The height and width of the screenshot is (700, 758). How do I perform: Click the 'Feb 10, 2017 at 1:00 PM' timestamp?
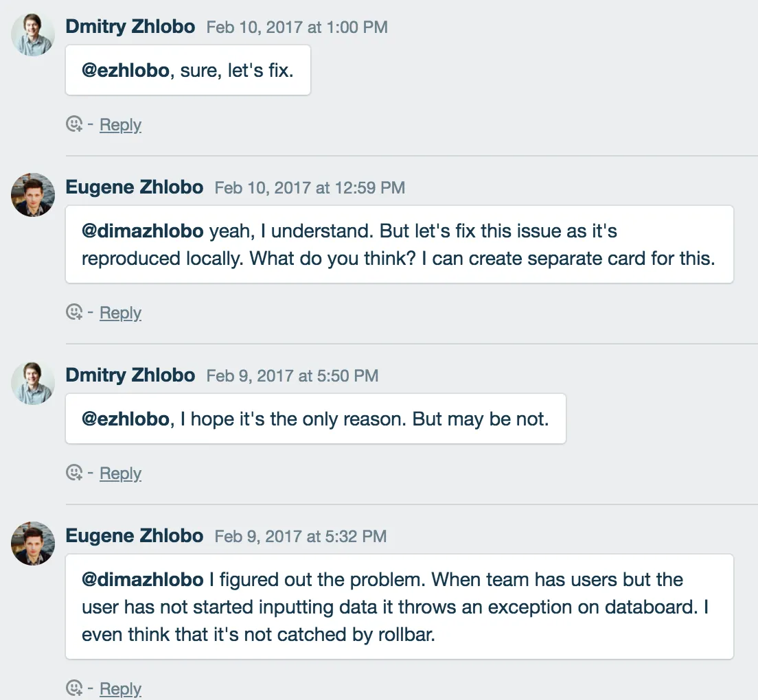(x=297, y=27)
